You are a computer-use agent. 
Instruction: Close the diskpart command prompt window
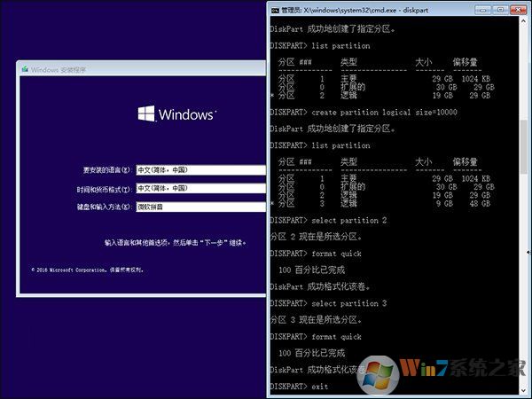coord(520,10)
